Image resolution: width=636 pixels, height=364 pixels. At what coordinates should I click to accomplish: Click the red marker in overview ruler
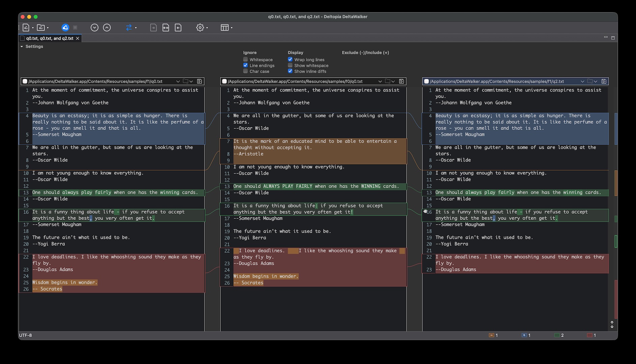[616, 299]
